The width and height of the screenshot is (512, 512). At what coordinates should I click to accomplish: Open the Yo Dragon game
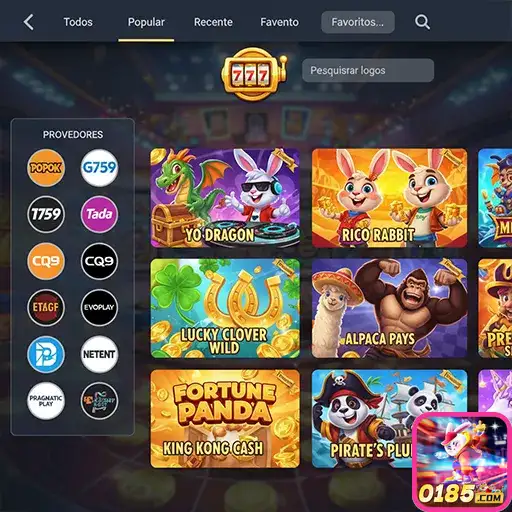(x=225, y=198)
